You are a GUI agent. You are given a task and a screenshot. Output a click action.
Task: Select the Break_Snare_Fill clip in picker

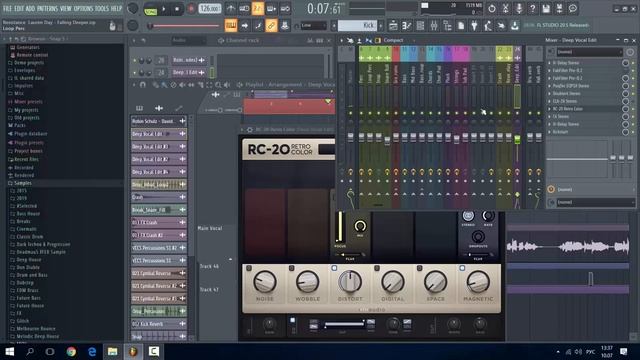pyautogui.click(x=159, y=210)
